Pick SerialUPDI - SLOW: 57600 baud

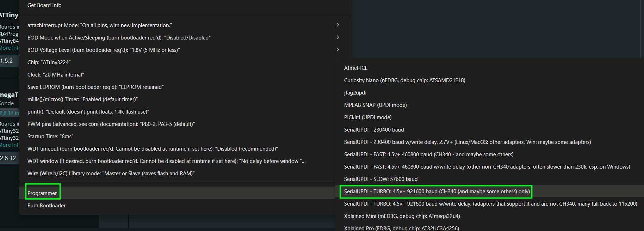click(381, 179)
